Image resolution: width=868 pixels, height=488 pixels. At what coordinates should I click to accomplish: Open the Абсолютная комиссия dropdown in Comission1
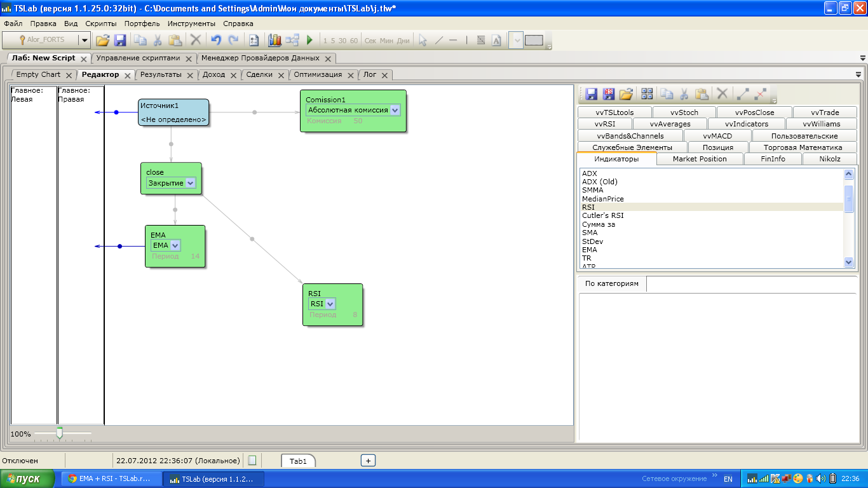click(x=395, y=110)
